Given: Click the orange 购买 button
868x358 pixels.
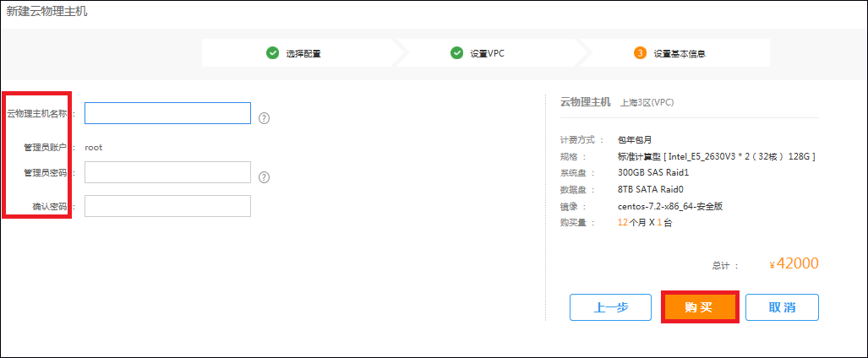Looking at the screenshot, I should (699, 307).
